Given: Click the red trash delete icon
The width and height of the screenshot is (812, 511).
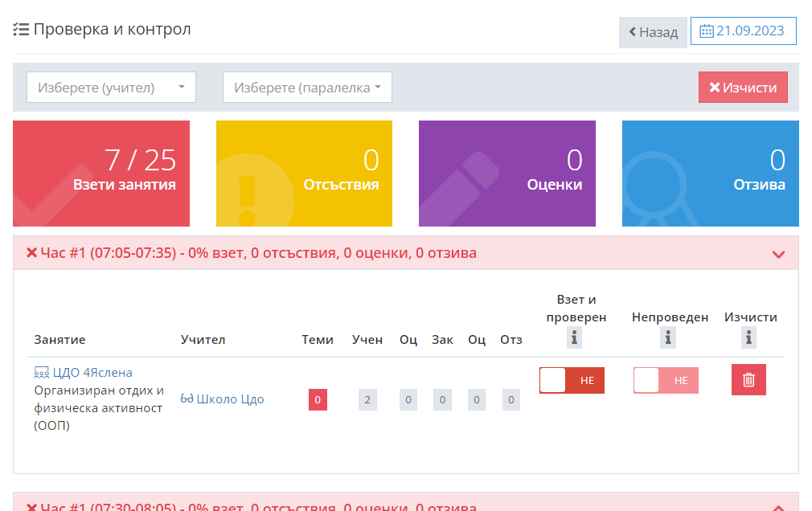Looking at the screenshot, I should pyautogui.click(x=748, y=380).
